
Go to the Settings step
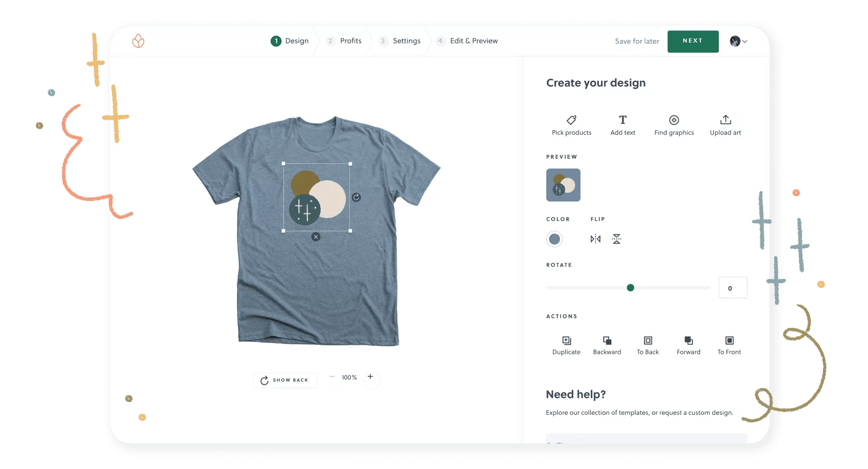click(x=399, y=41)
